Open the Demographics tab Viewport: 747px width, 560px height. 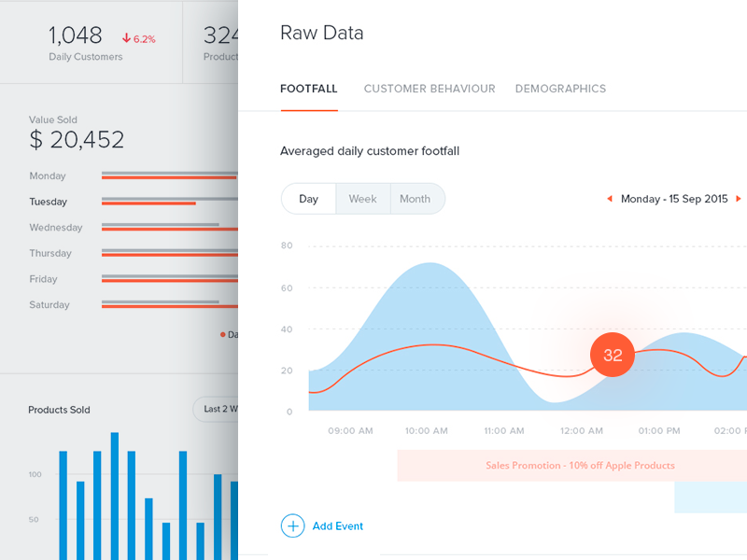point(560,89)
